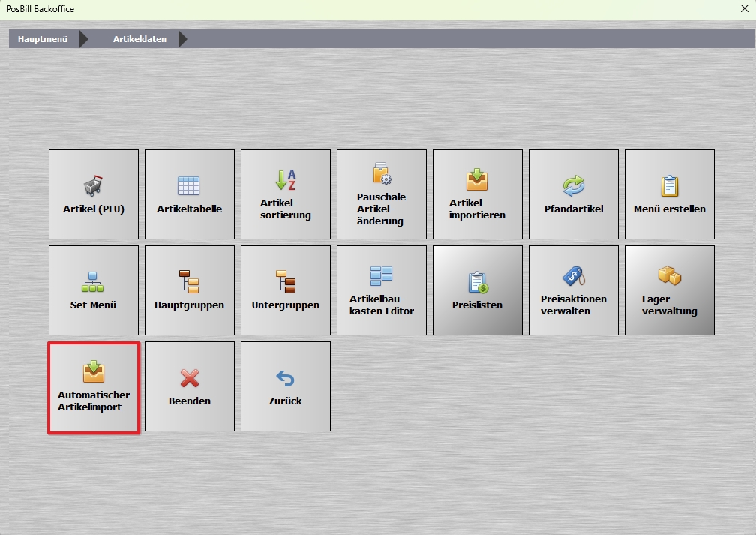Open the Artikel (PLU) shopping cart tile
The height and width of the screenshot is (535, 756).
94,194
